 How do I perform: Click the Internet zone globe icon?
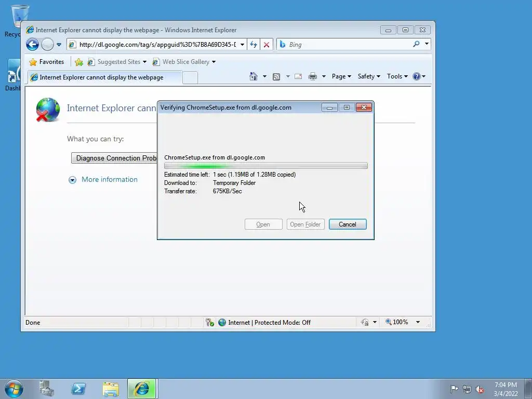pos(222,322)
